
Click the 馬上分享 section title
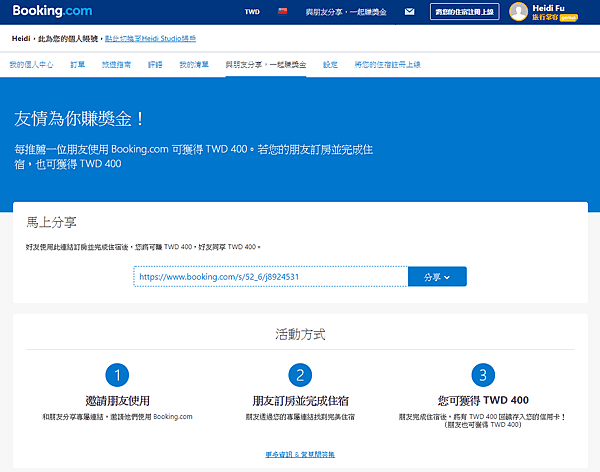click(x=51, y=222)
